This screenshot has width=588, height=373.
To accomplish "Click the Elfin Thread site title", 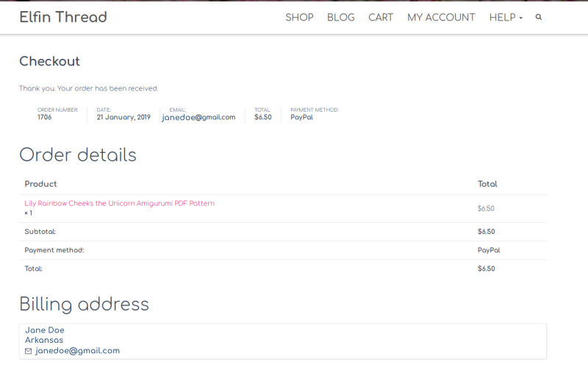I will [x=63, y=17].
